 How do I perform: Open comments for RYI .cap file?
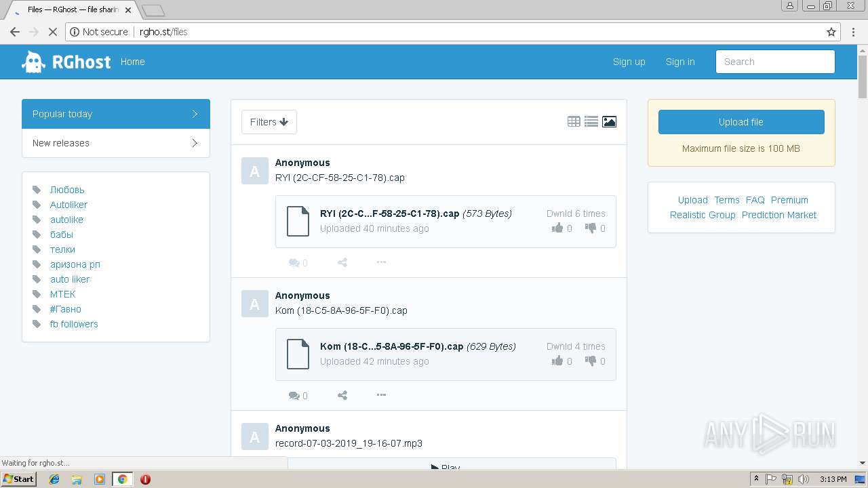pos(298,263)
